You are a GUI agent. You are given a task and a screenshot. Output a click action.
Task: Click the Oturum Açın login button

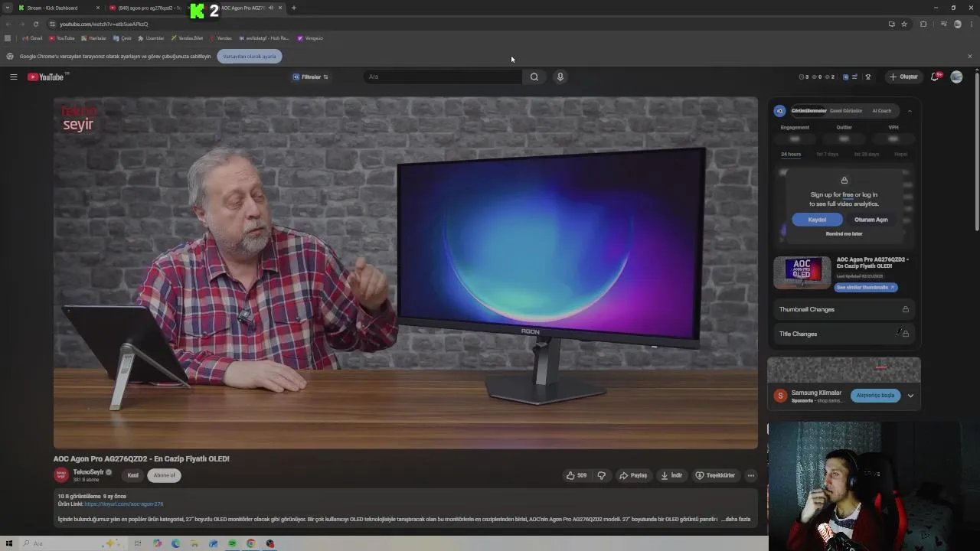[x=871, y=220]
